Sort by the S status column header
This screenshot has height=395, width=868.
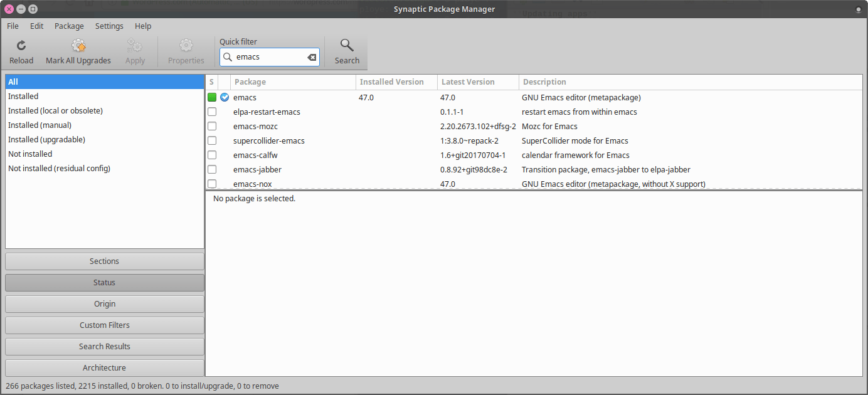point(212,82)
